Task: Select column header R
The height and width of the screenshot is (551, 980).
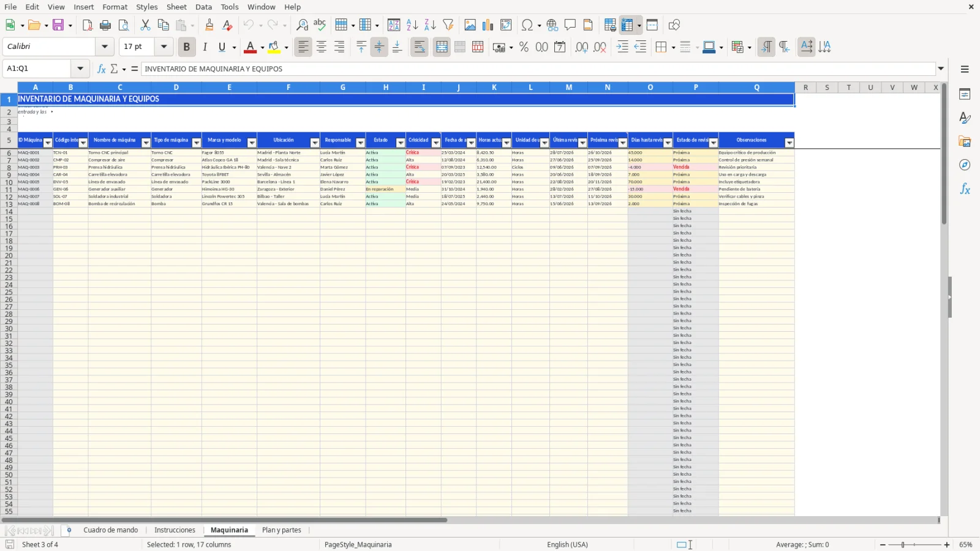Action: click(805, 88)
